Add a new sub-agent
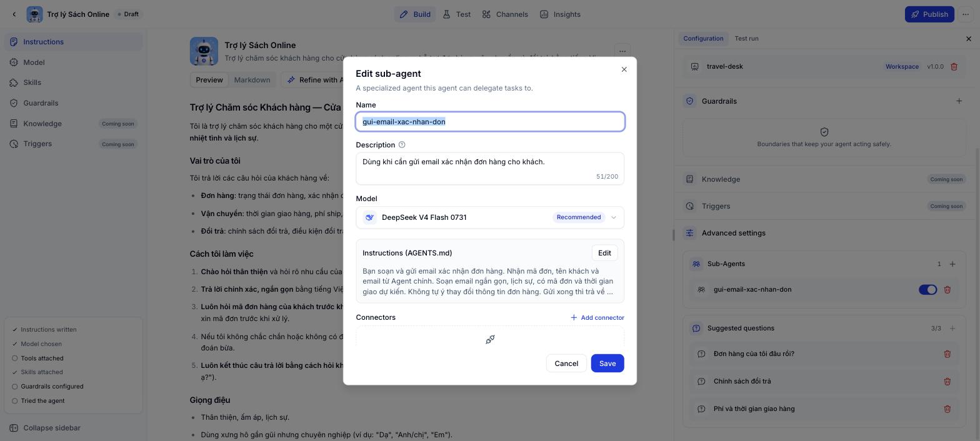The image size is (980, 441). (952, 264)
